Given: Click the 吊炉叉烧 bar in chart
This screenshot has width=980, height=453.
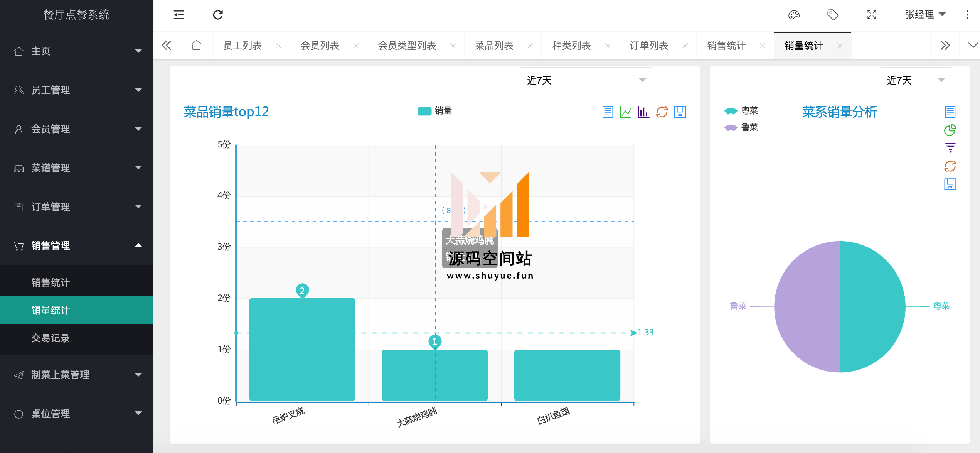Looking at the screenshot, I should point(302,349).
